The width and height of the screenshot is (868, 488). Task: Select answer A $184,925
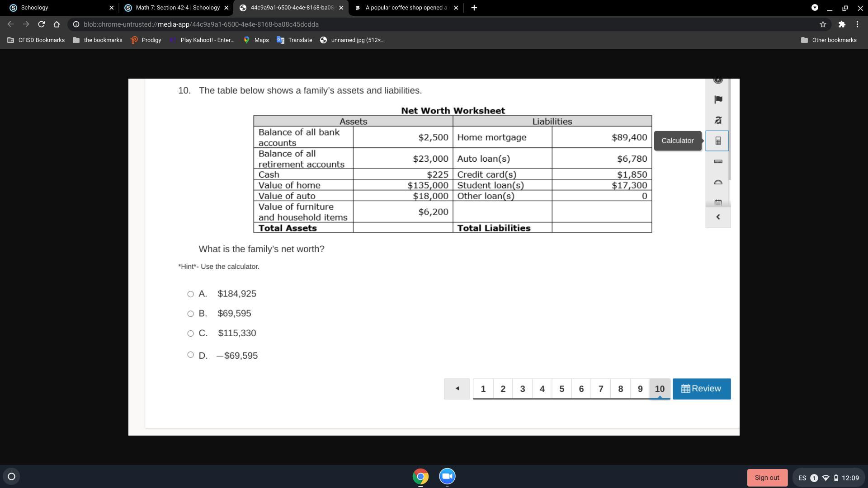190,294
